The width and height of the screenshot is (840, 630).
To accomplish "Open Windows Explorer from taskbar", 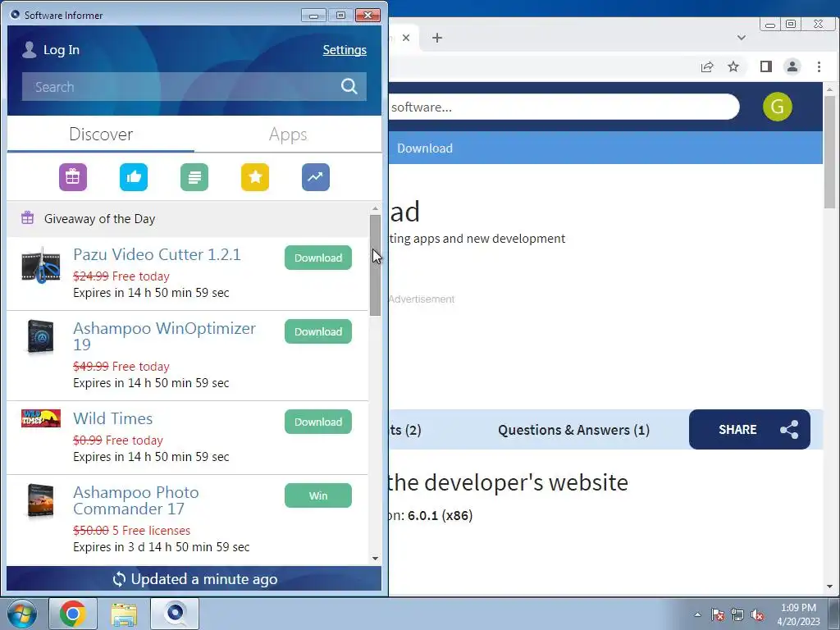I will pyautogui.click(x=124, y=614).
